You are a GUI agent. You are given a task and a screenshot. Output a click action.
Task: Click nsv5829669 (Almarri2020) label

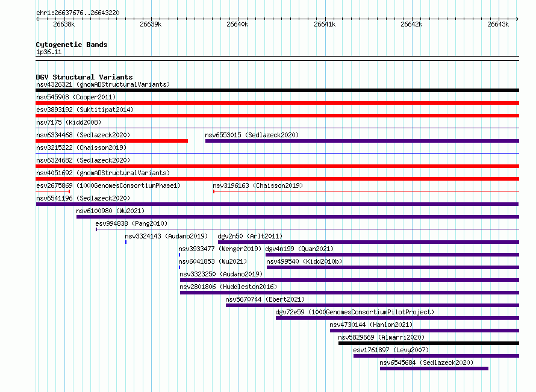pos(381,337)
